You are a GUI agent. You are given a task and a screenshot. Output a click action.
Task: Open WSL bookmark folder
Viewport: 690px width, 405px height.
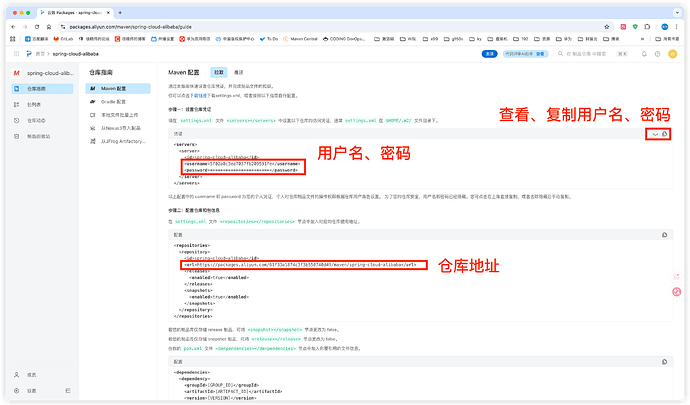[408, 39]
